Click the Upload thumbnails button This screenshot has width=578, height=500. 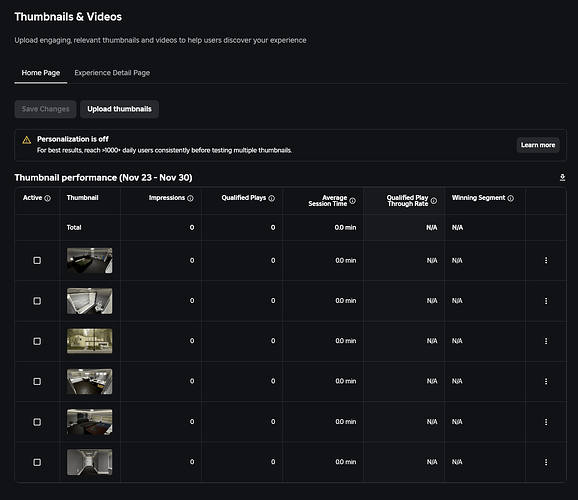pos(119,109)
